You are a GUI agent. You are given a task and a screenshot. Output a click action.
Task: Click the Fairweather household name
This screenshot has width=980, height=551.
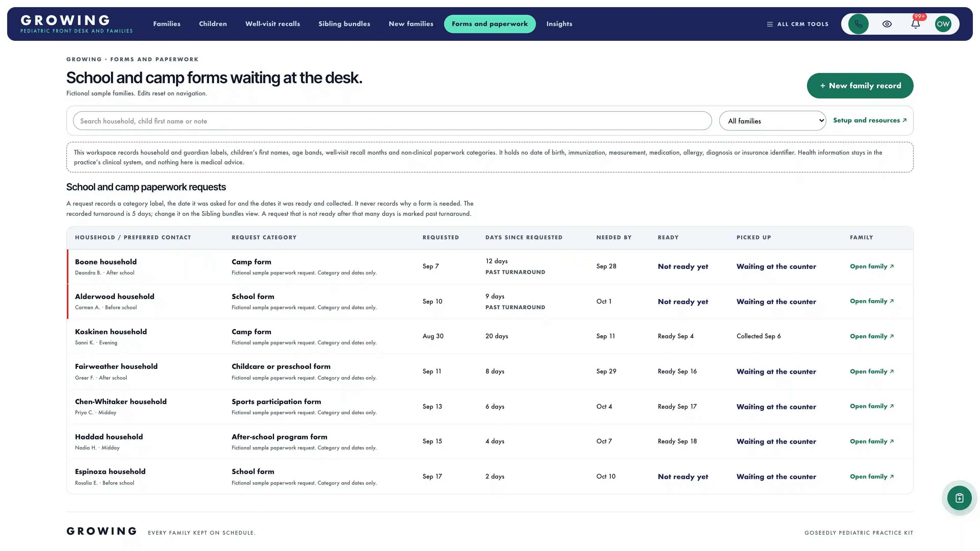click(116, 366)
